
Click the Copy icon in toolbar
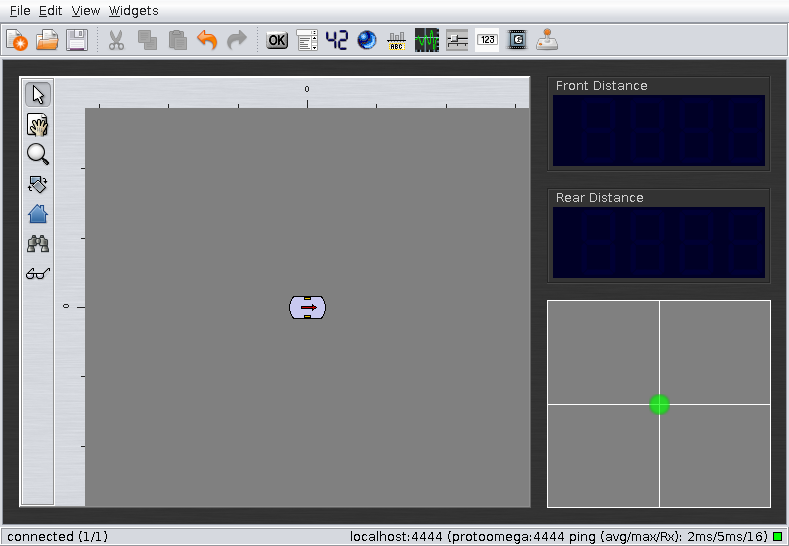coord(147,40)
